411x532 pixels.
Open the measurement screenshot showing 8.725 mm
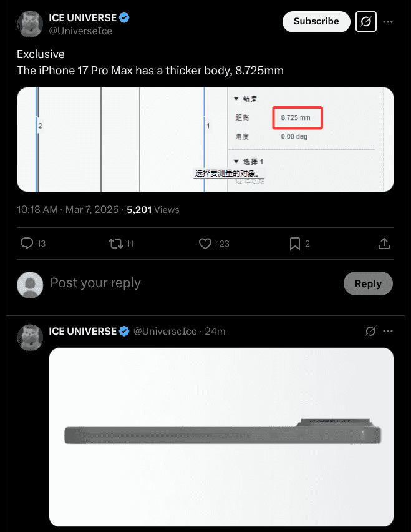pyautogui.click(x=205, y=139)
